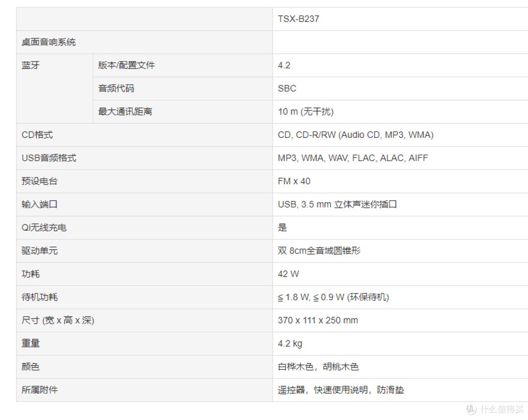The image size is (528, 420).
Task: Select the 4.2 kg weight value
Action: [x=290, y=344]
